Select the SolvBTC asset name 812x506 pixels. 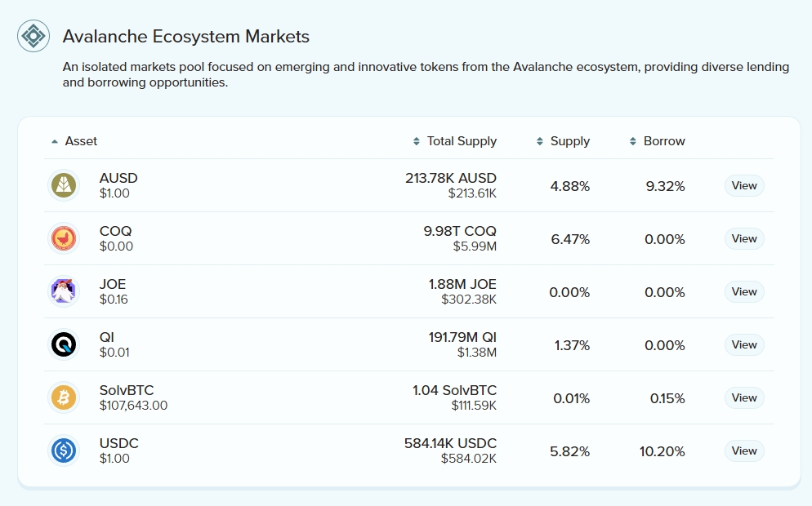[127, 390]
